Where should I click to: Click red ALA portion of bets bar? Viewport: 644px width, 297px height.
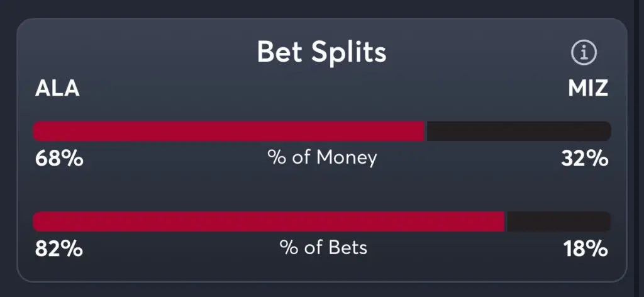[x=269, y=221]
